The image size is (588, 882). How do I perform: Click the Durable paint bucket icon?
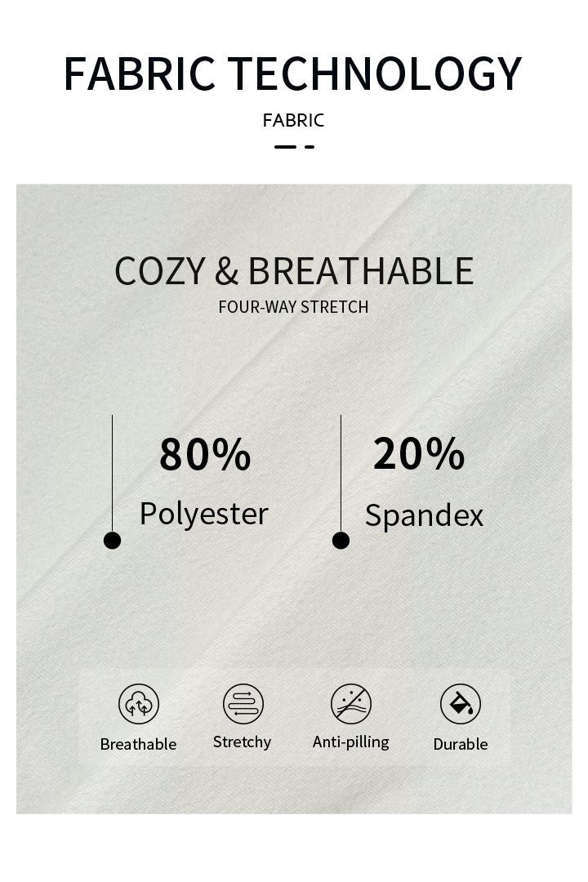[461, 704]
